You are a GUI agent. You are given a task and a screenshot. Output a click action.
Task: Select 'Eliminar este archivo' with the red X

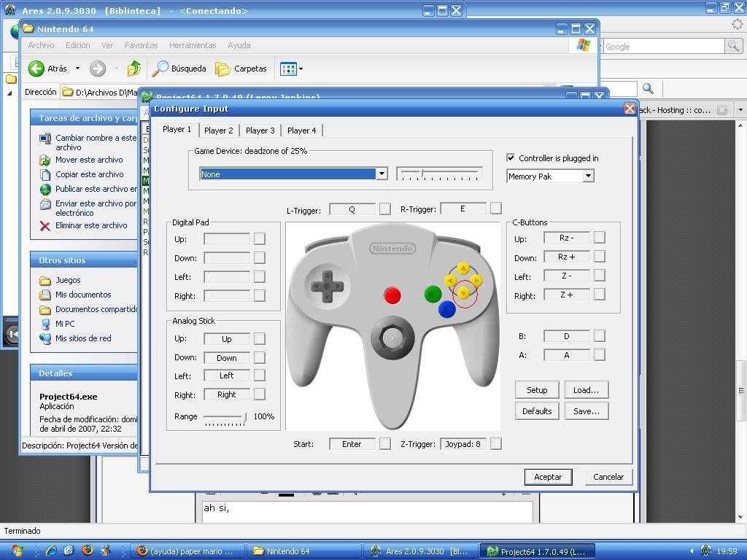click(89, 225)
